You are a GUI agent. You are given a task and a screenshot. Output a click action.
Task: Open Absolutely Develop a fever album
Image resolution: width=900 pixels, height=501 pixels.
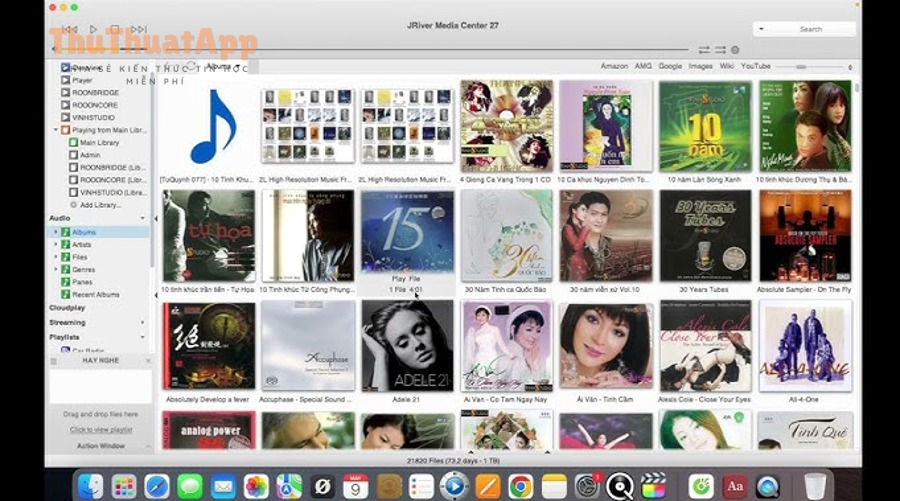(x=208, y=346)
